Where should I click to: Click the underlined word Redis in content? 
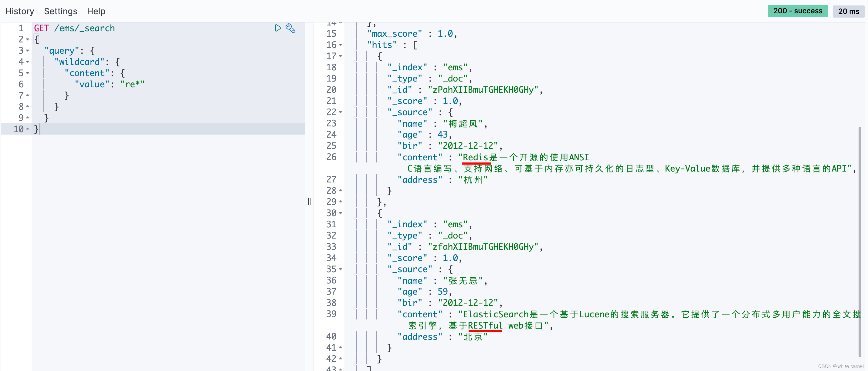click(x=476, y=157)
